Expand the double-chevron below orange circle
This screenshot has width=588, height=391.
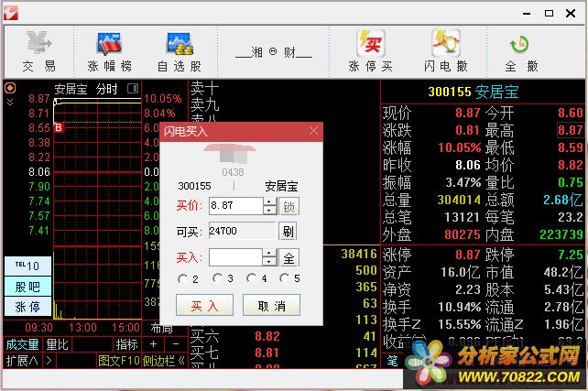[x=10, y=102]
